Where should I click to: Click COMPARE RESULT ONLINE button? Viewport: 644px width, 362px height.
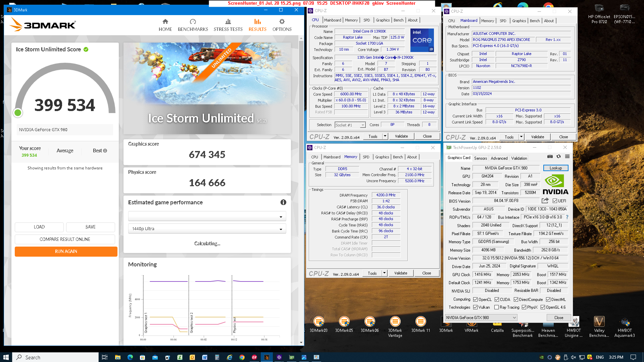pyautogui.click(x=65, y=239)
